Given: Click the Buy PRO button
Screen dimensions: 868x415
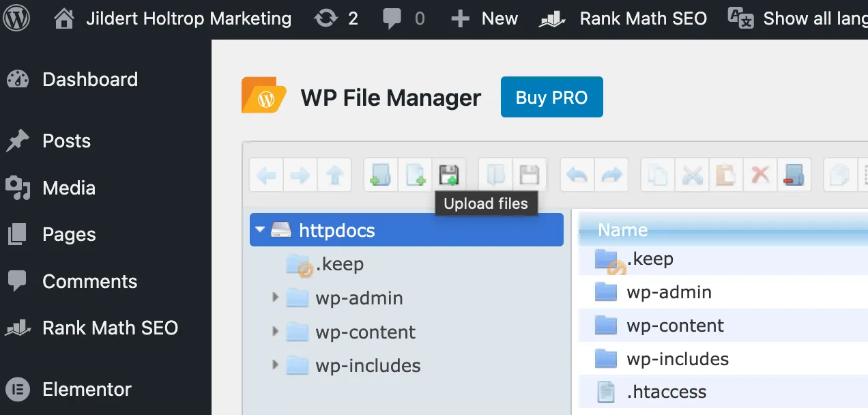Looking at the screenshot, I should [x=551, y=97].
